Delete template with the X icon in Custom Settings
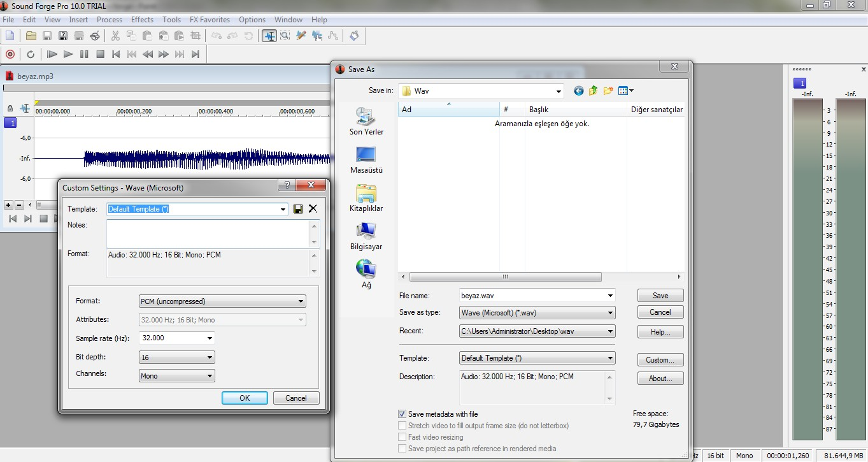Viewport: 868px width, 462px height. tap(313, 208)
